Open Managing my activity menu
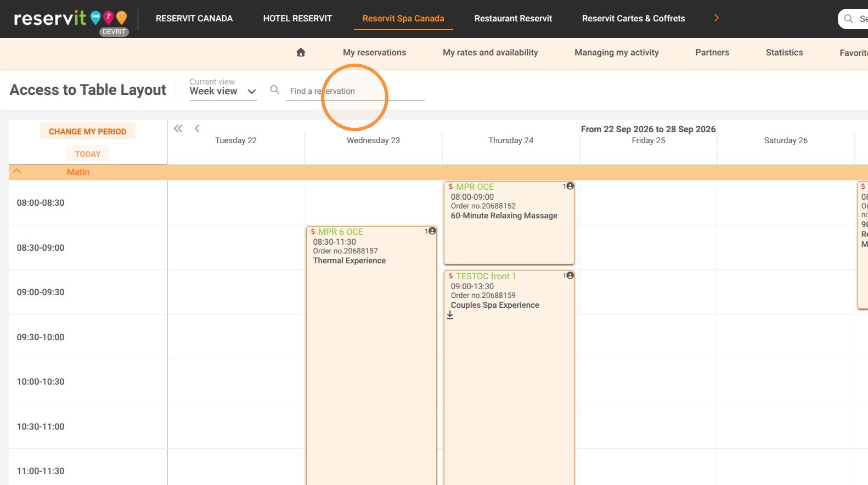Viewport: 868px width, 485px height. 617,53
